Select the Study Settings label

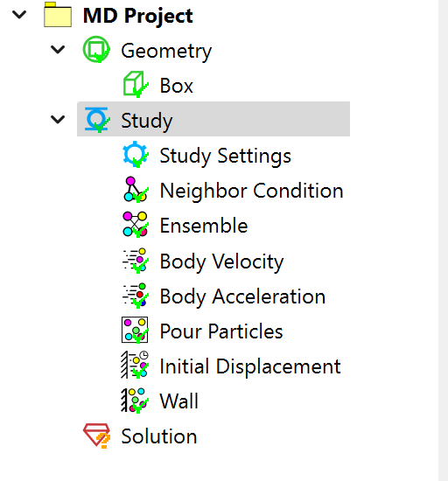225,156
